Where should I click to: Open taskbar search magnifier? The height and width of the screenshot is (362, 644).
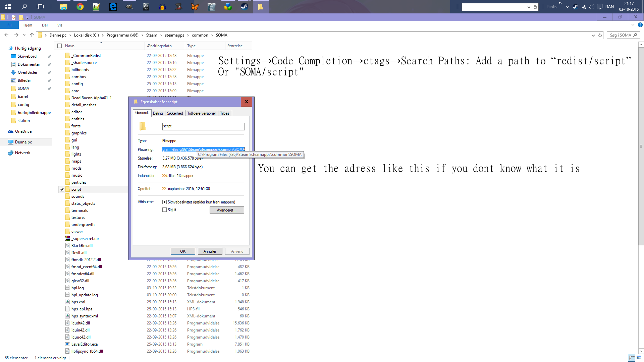coord(24,6)
